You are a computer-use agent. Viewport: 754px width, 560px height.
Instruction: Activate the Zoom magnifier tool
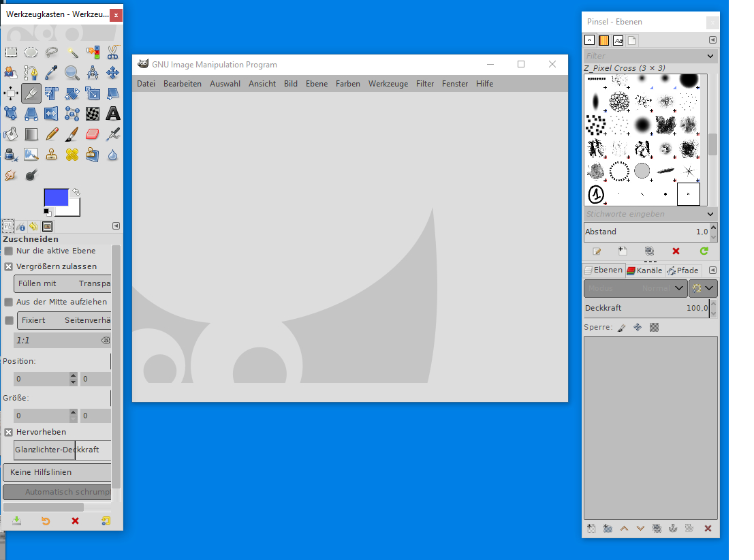tap(72, 73)
